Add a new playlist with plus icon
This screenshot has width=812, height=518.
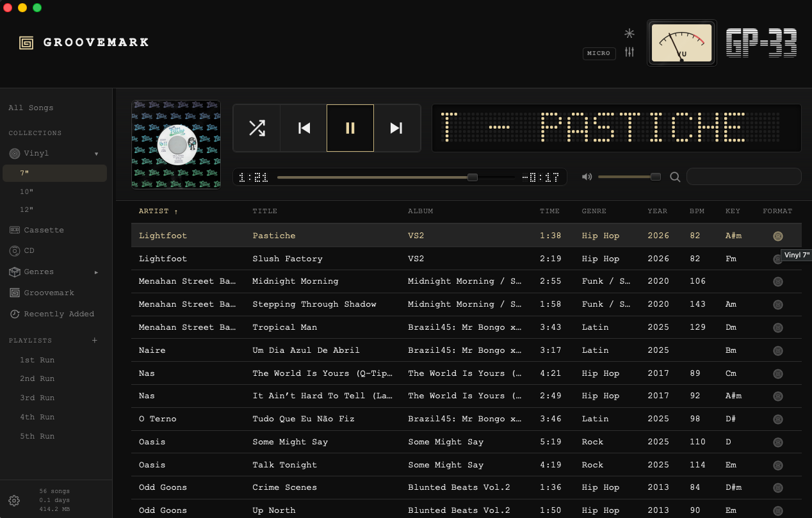pyautogui.click(x=95, y=340)
